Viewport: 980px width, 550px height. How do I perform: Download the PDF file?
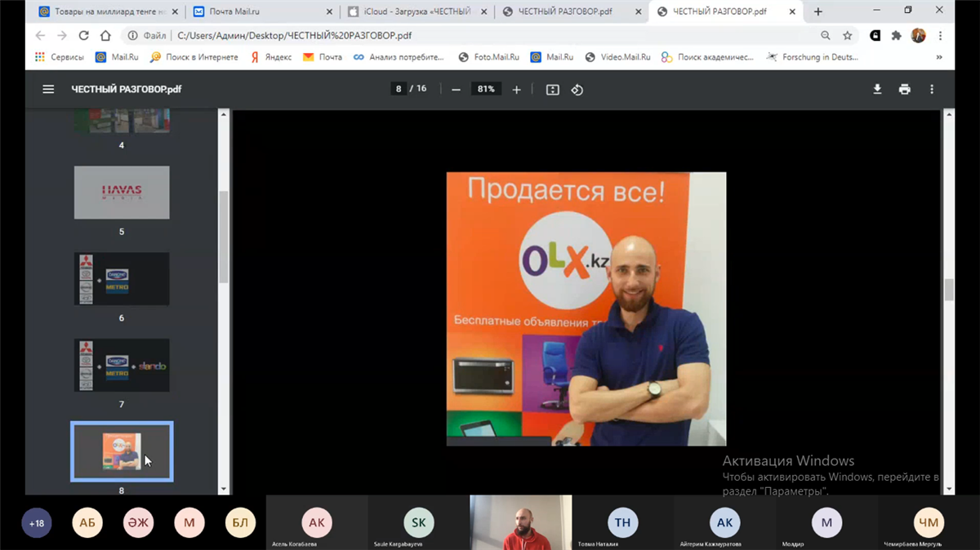pos(877,89)
